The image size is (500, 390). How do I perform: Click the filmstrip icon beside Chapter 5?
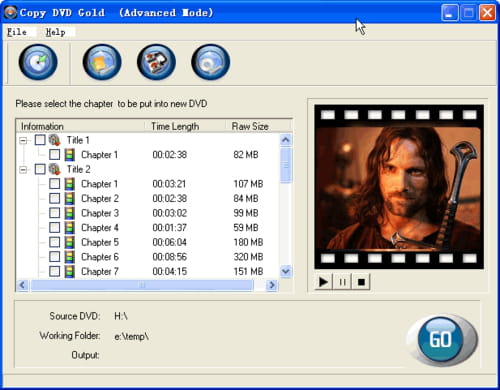coord(69,242)
